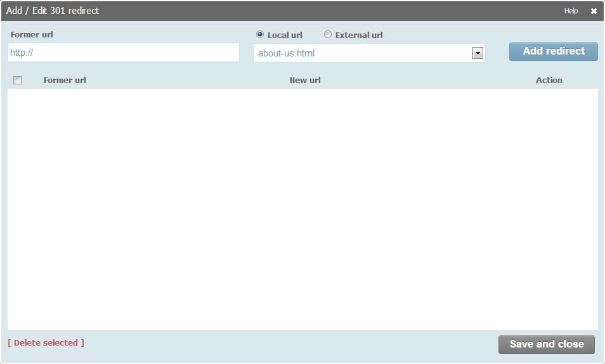Click the Action column header
This screenshot has height=364, width=605.
[549, 80]
